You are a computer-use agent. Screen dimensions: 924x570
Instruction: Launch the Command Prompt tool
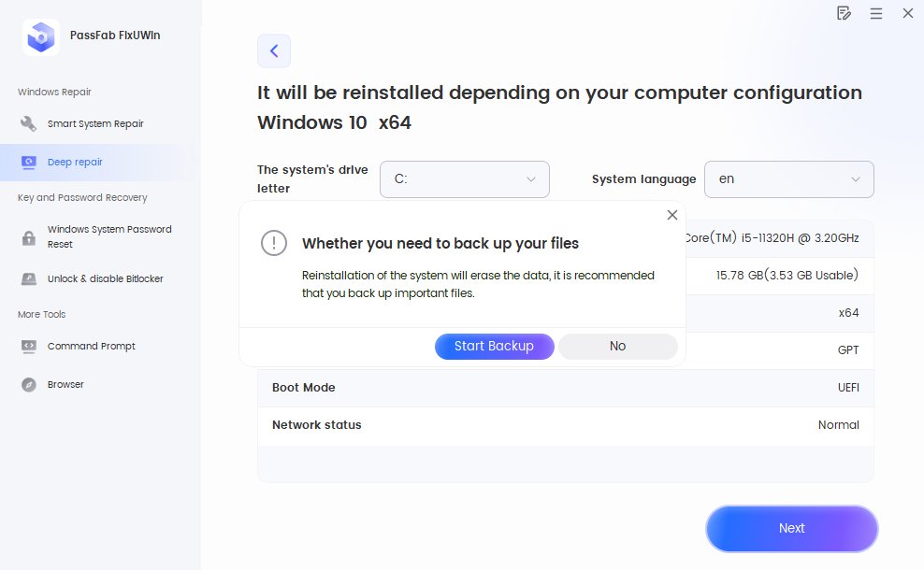tap(91, 346)
